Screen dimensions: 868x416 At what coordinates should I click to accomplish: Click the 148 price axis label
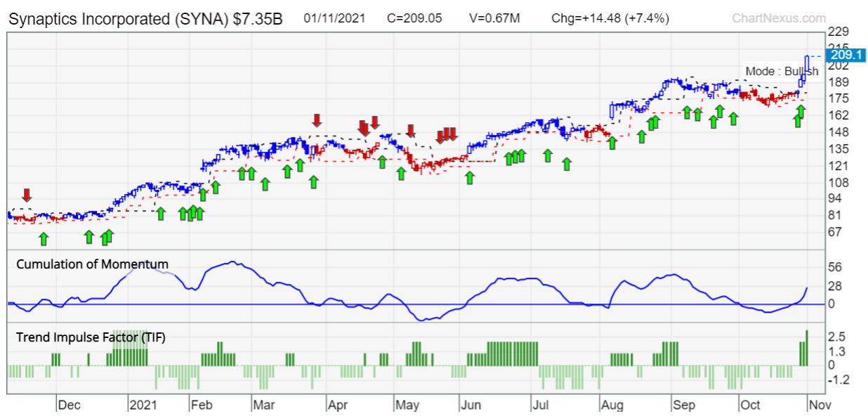click(x=839, y=132)
